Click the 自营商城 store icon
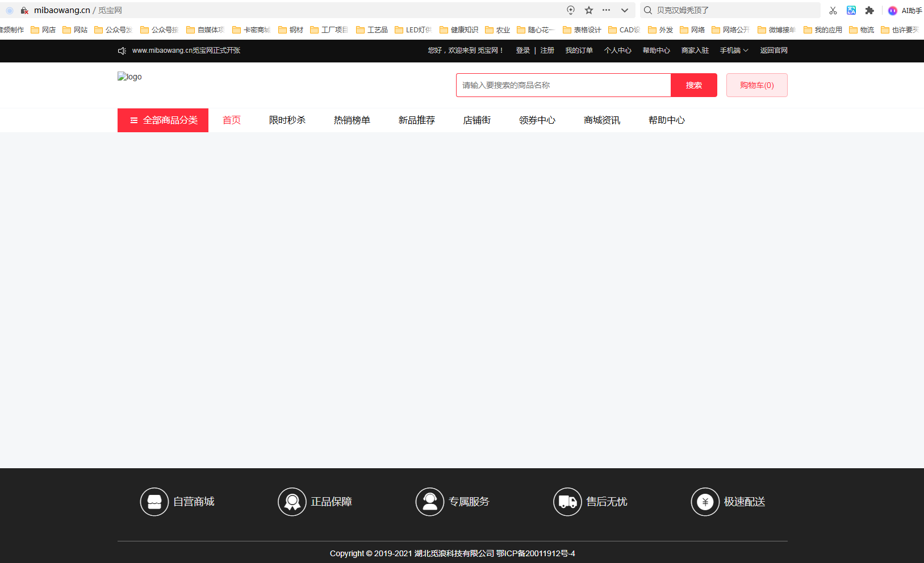Image resolution: width=924 pixels, height=563 pixels. click(154, 502)
